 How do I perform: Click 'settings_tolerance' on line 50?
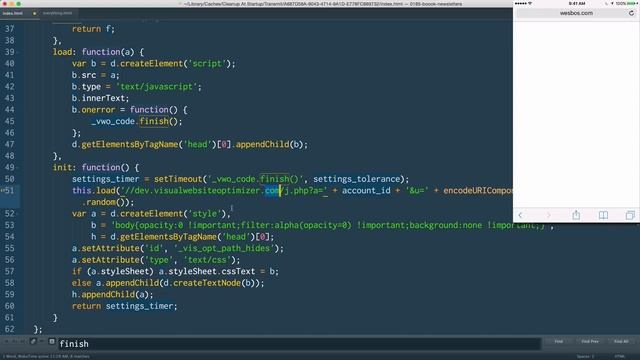click(356, 179)
